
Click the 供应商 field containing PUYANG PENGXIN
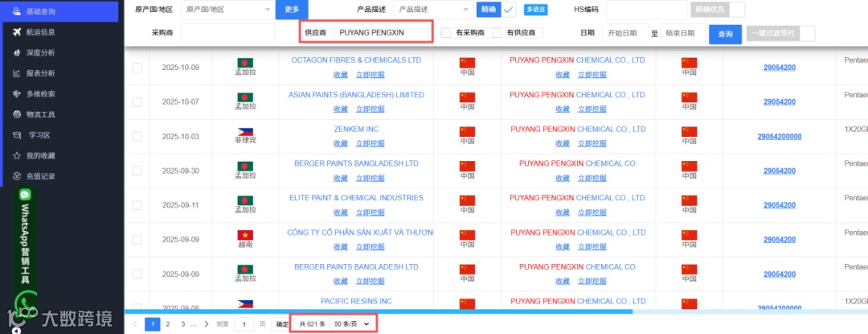click(x=382, y=33)
